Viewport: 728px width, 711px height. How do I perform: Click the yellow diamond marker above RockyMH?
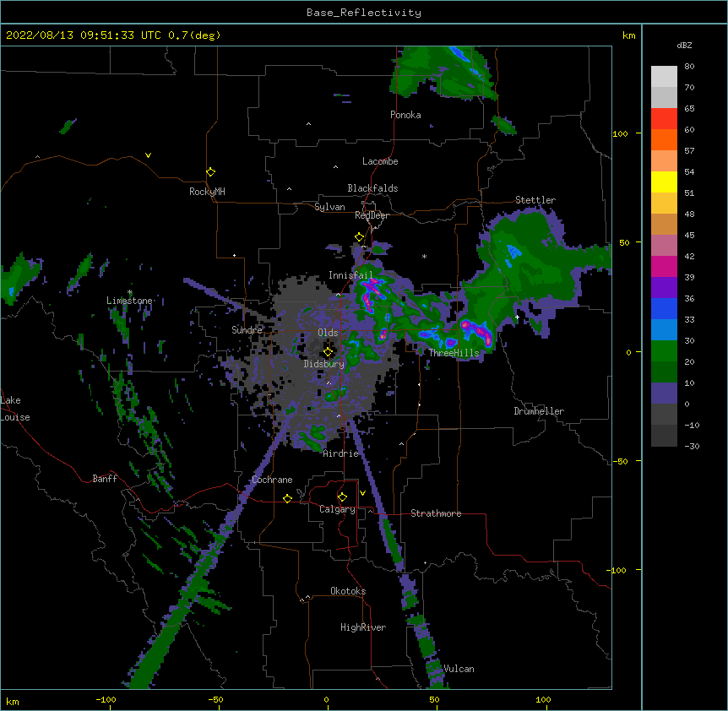(211, 172)
